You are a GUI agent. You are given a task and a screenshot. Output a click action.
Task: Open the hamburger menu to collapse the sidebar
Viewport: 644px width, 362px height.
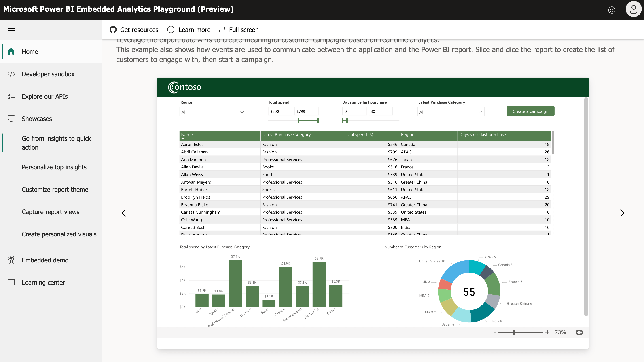11,30
